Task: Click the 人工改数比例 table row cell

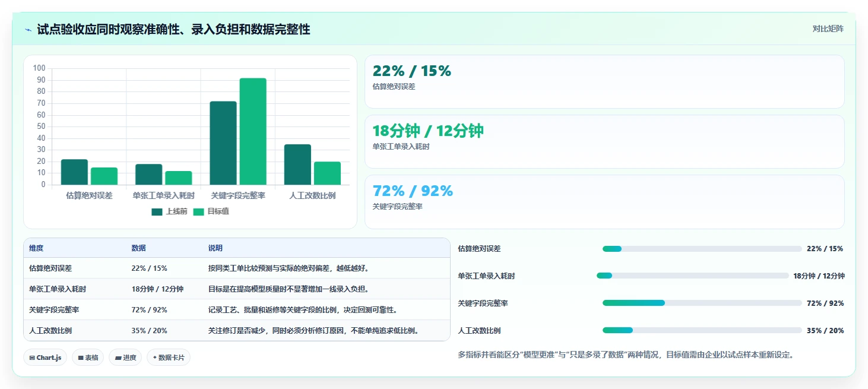Action: click(50, 331)
